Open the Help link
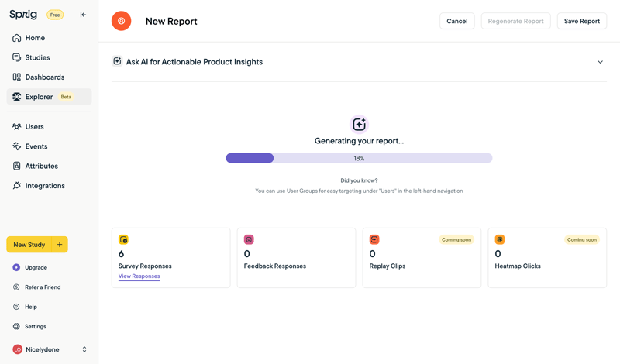620x364 pixels. 31,307
